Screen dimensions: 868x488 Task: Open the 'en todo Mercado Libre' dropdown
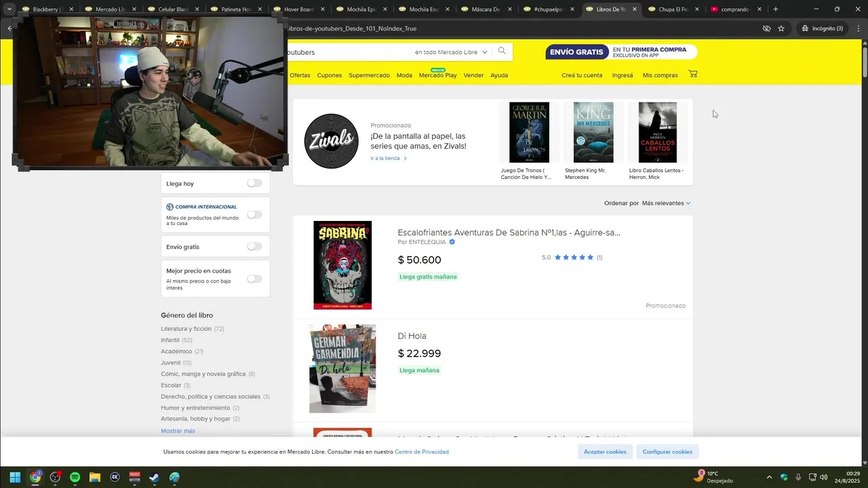pos(451,52)
